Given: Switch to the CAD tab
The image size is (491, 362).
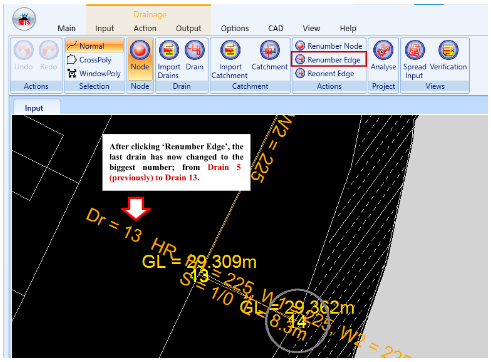Looking at the screenshot, I should (x=276, y=28).
